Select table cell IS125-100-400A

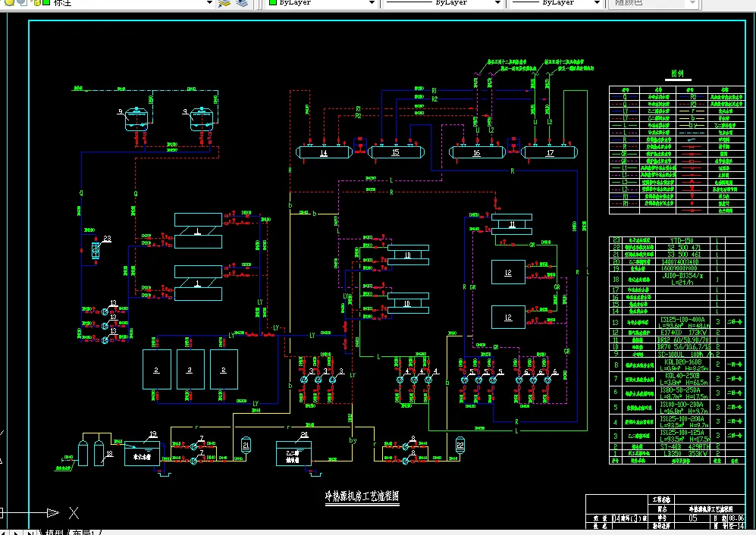coord(682,319)
